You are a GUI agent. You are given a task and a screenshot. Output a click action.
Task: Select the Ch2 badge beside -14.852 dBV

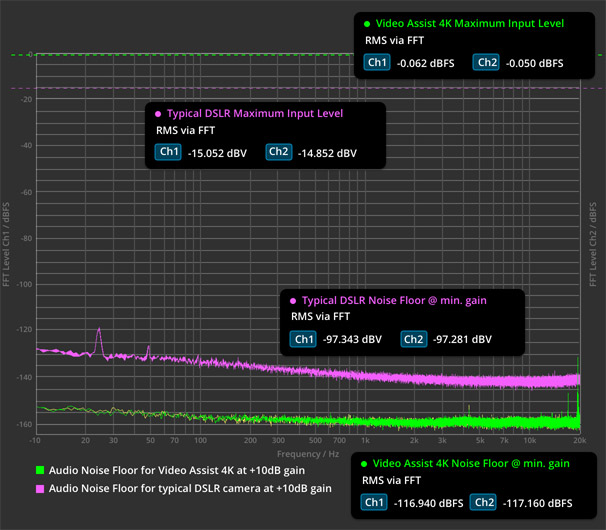[x=279, y=153]
